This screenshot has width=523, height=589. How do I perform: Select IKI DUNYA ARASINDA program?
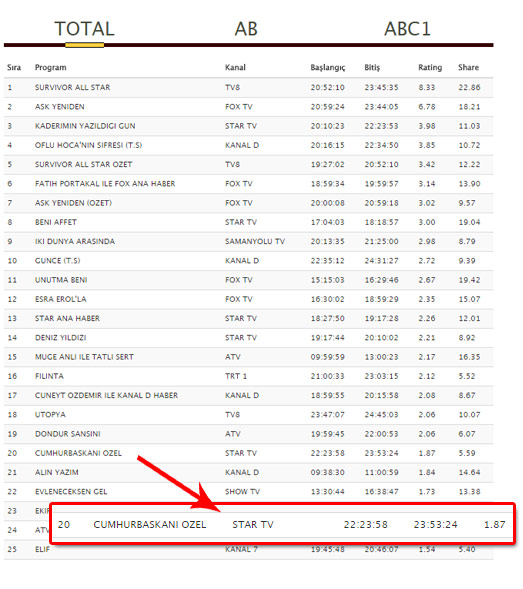pos(75,241)
